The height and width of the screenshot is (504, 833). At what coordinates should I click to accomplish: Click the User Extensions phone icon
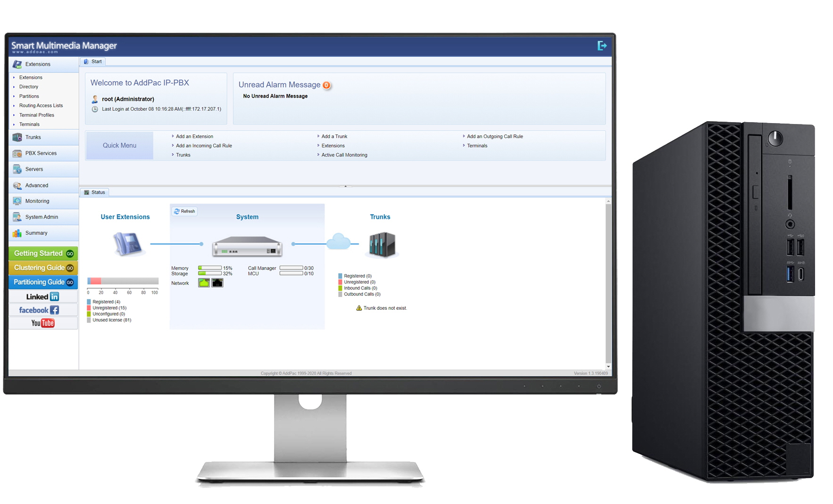[127, 244]
